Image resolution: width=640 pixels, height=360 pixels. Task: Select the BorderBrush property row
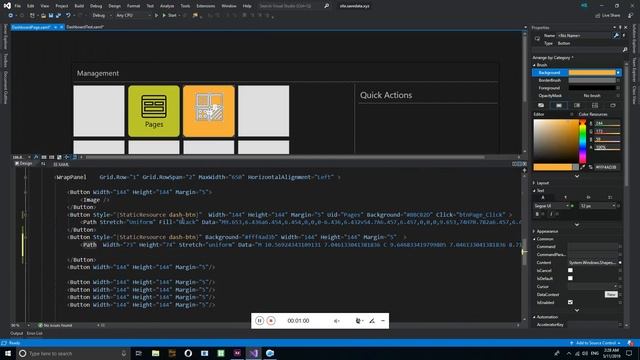pyautogui.click(x=577, y=80)
